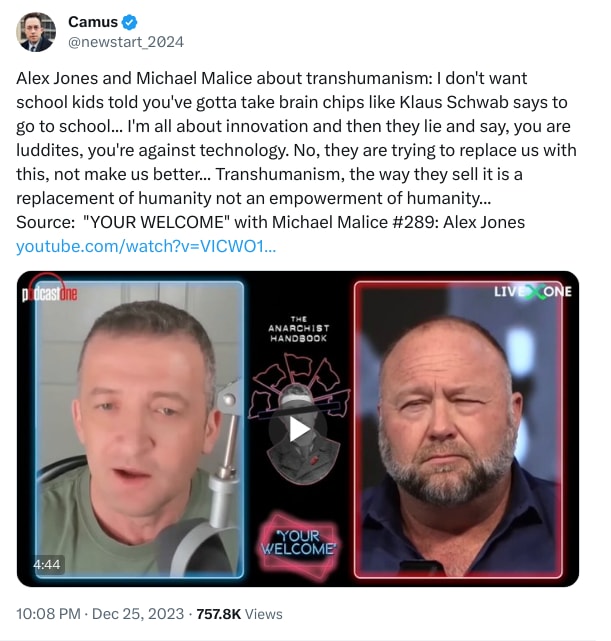The width and height of the screenshot is (611, 641).
Task: Click the PodcastOne logo on video
Action: (x=50, y=291)
